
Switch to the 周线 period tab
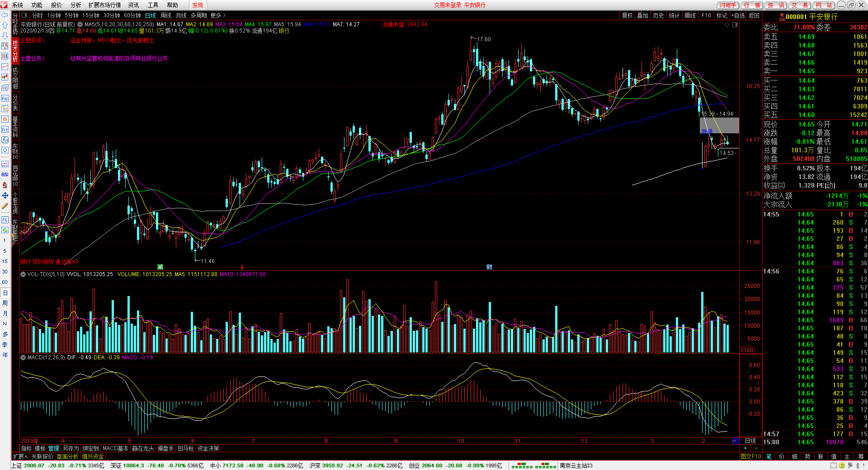click(x=165, y=16)
